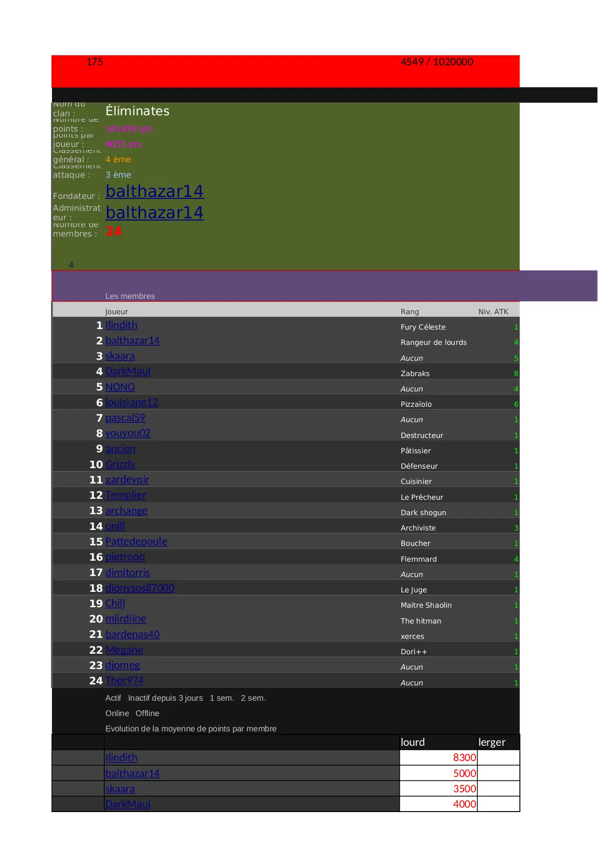Screen dimensions: 614x868
Task: Click the 8300 lourd value cell
Action: pyautogui.click(x=438, y=758)
